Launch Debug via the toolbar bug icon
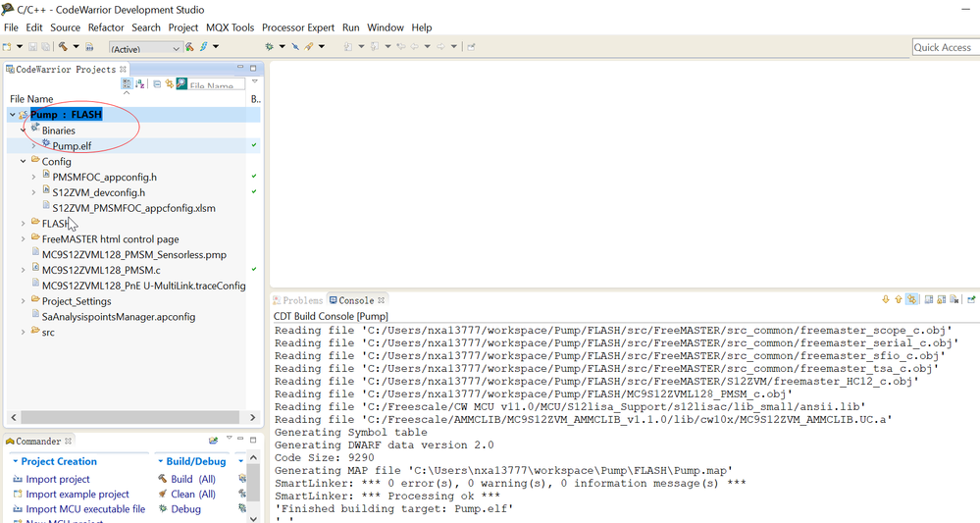The width and height of the screenshot is (980, 523). pyautogui.click(x=270, y=47)
